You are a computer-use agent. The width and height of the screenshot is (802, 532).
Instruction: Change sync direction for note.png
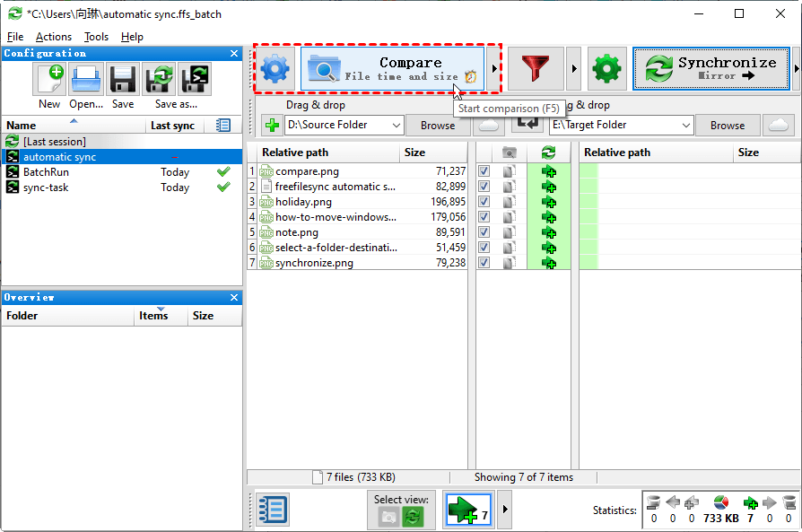tap(549, 232)
